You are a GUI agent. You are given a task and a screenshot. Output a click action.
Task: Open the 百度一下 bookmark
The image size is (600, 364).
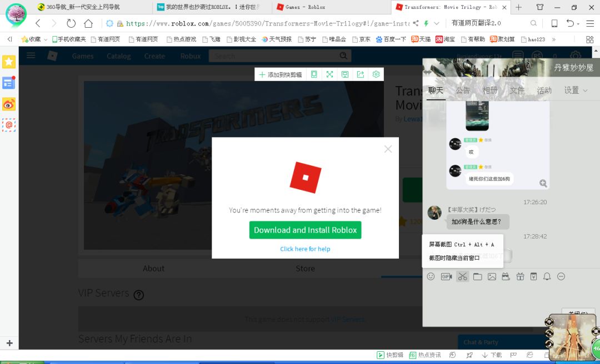pos(391,39)
